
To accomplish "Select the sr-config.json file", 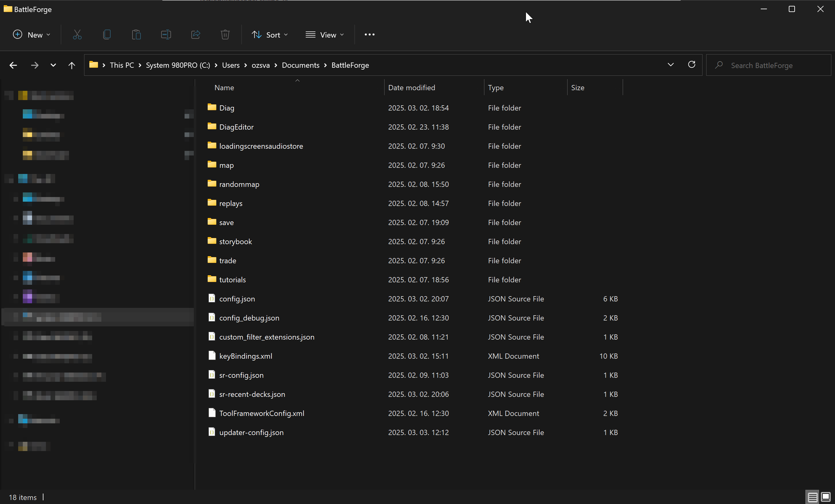I will tap(241, 375).
